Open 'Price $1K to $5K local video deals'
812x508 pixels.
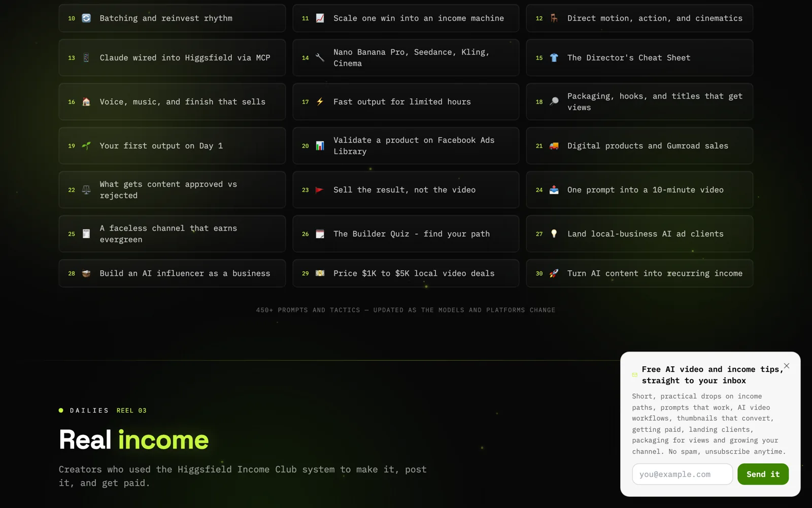click(406, 273)
